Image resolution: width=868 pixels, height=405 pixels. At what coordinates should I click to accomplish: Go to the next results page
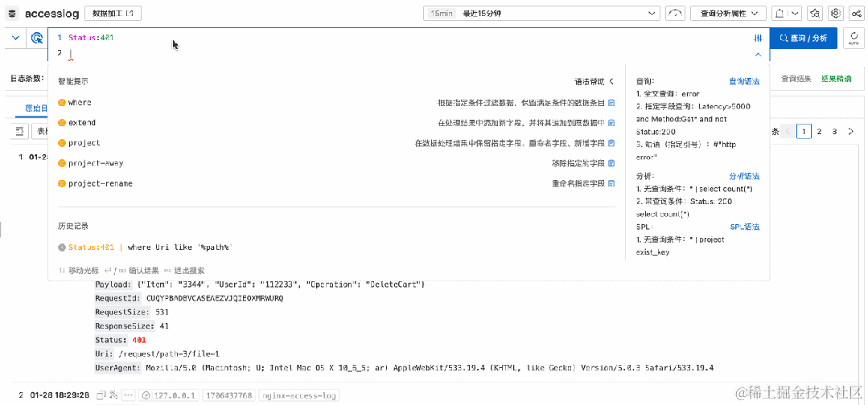coord(851,131)
